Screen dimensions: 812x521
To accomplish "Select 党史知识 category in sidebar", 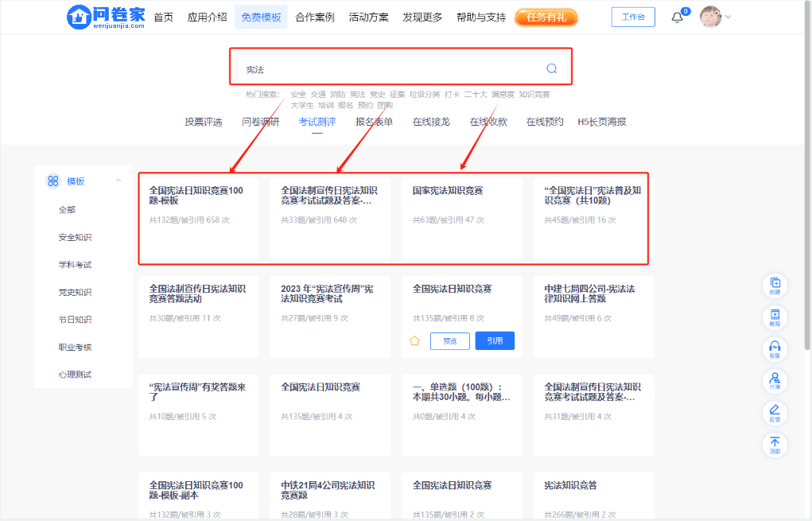I will coord(75,292).
